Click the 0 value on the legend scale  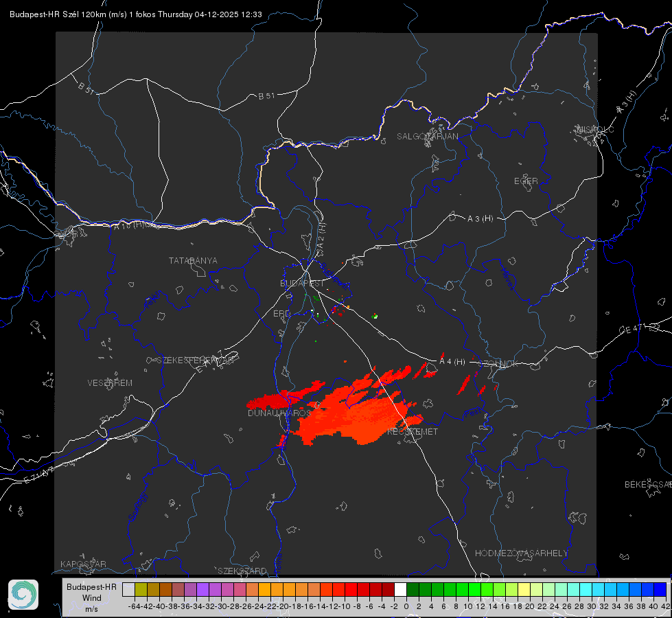click(x=406, y=606)
